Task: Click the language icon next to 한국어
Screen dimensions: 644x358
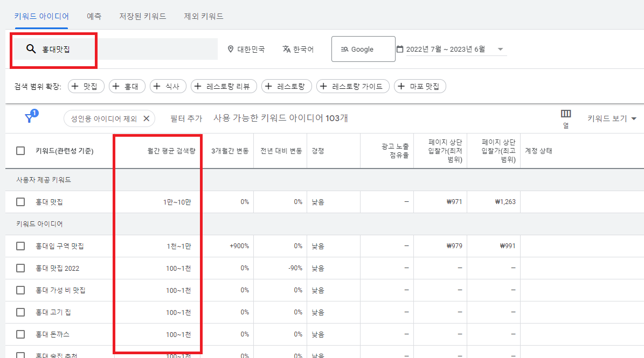Action: pyautogui.click(x=286, y=49)
